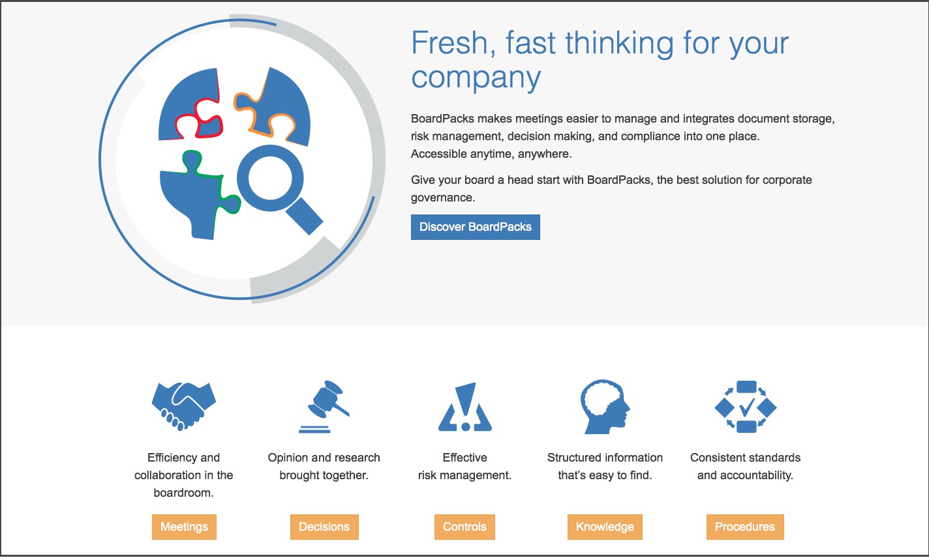The width and height of the screenshot is (929, 560).
Task: Click the gavel decisions icon
Action: [324, 406]
